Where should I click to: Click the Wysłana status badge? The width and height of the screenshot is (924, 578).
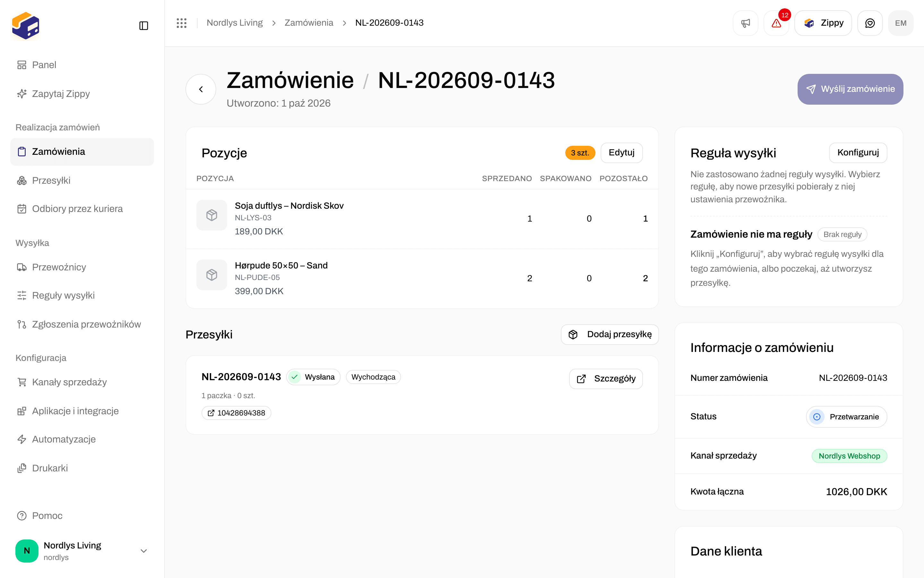(313, 377)
